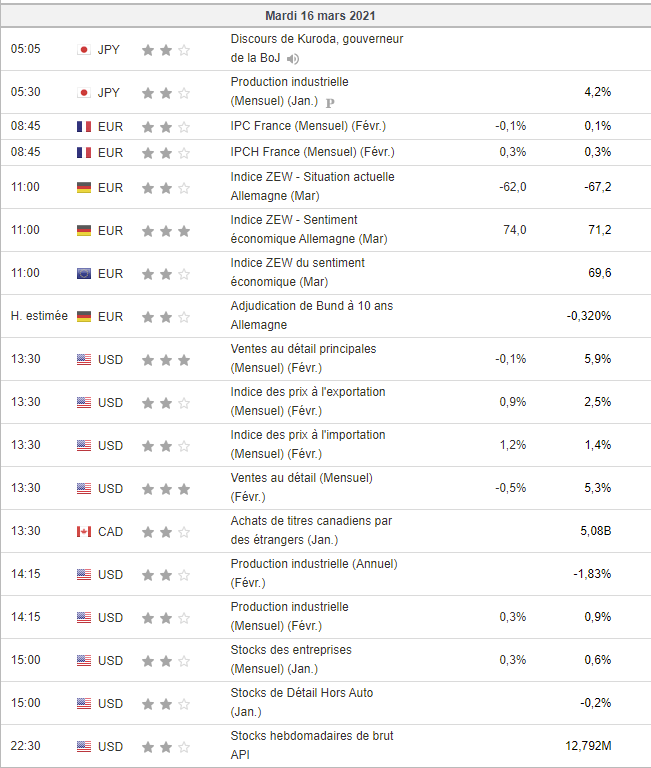Click the European Union flag in the 11:00 row
The image size is (651, 768).
coord(84,273)
